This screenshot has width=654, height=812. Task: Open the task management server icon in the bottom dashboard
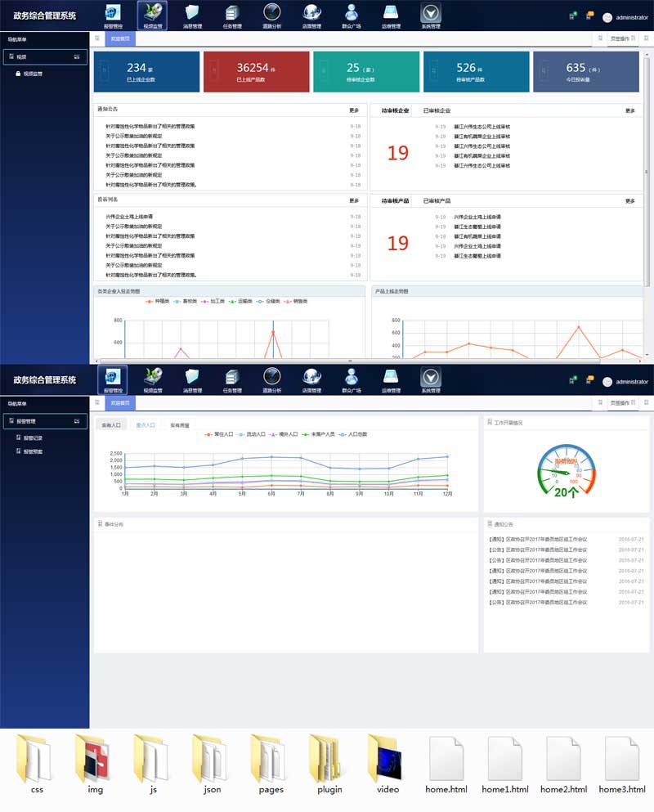click(232, 379)
